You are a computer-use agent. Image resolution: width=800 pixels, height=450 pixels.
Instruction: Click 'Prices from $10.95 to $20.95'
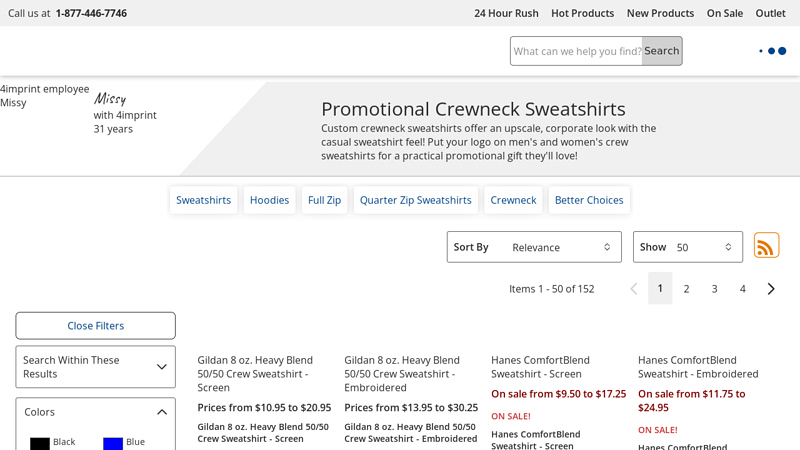264,408
